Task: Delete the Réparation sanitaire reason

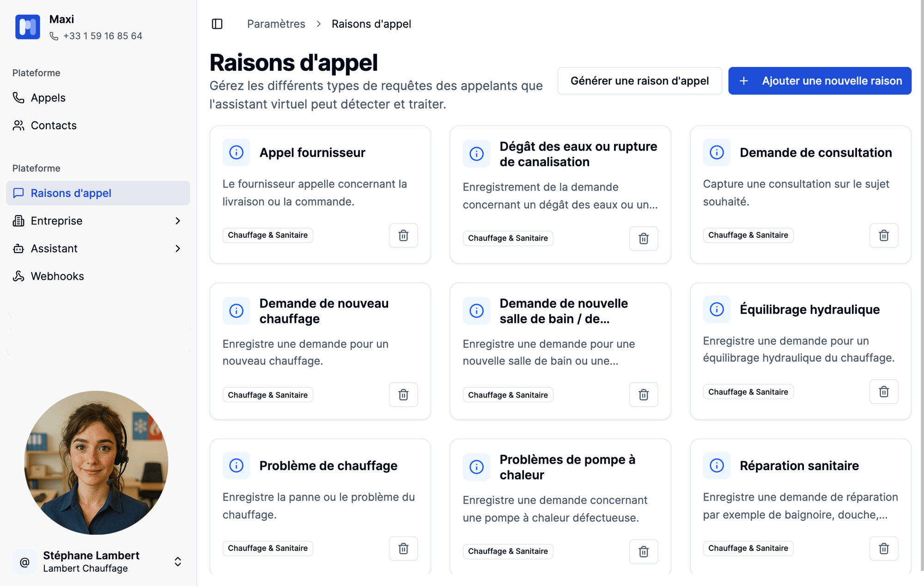Action: coord(883,548)
